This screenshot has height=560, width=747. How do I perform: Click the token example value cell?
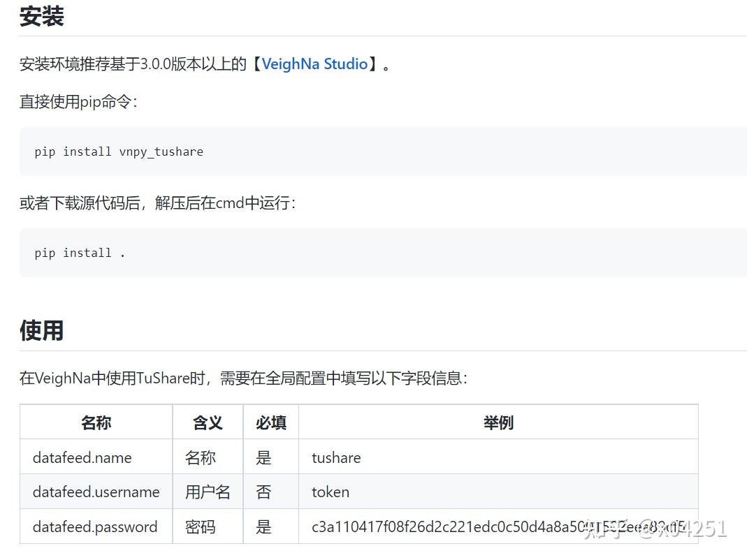329,492
